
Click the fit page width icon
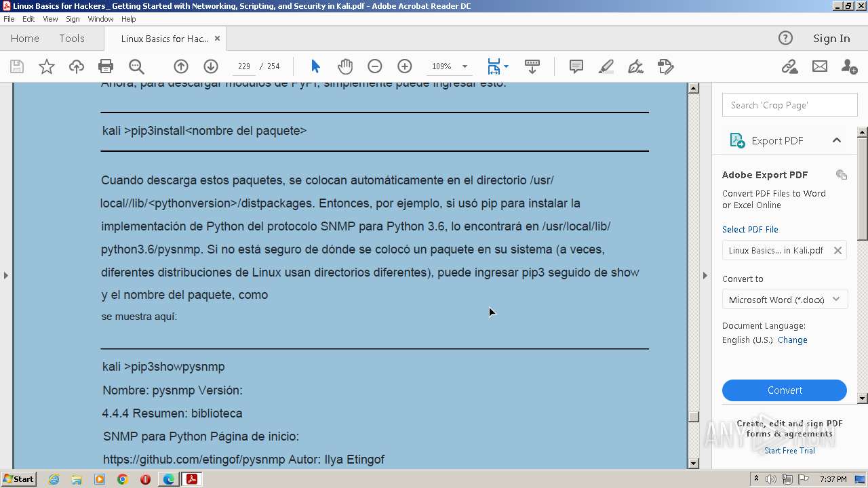pos(494,66)
